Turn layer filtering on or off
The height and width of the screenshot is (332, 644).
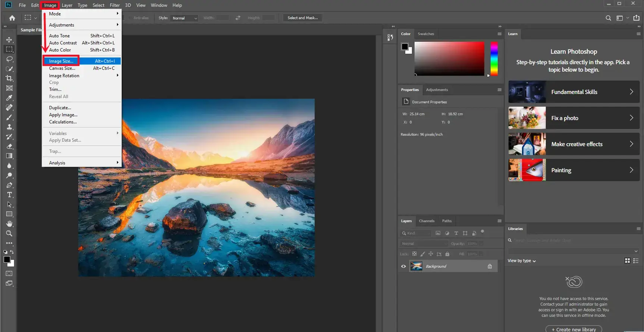pyautogui.click(x=483, y=231)
